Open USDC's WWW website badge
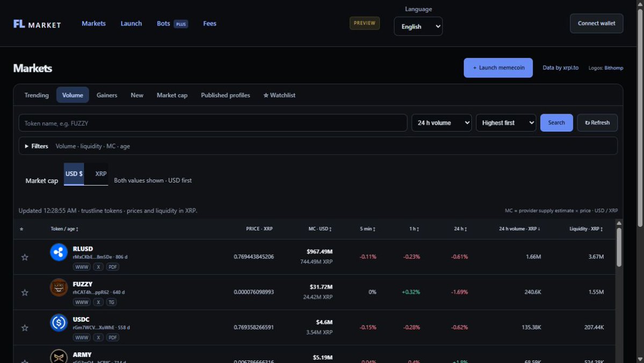The image size is (644, 363). coord(81,338)
